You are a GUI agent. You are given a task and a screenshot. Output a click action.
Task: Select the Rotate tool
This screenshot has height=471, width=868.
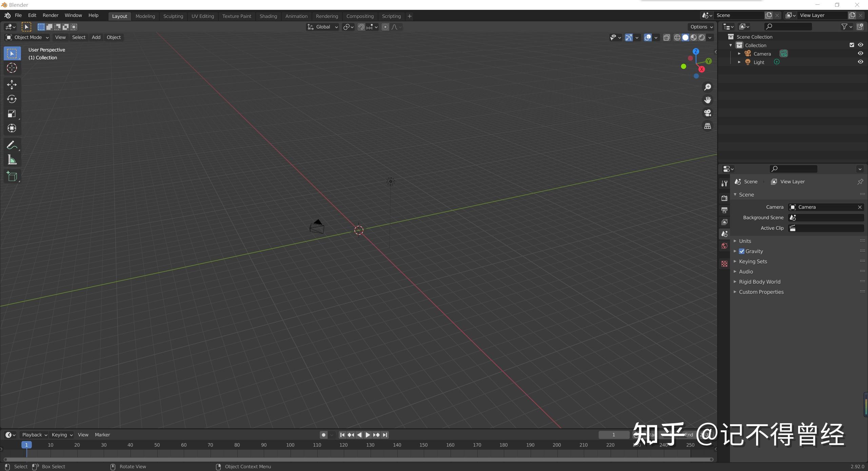click(x=12, y=99)
